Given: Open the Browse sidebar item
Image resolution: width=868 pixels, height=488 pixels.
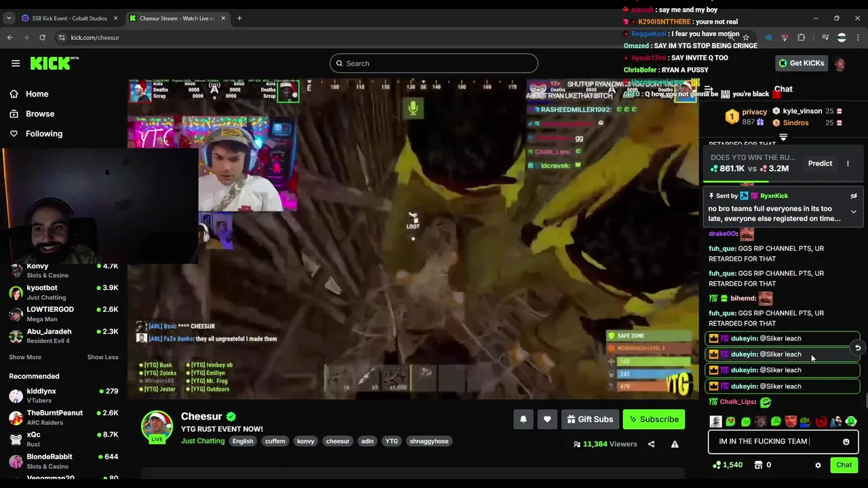Looking at the screenshot, I should pyautogui.click(x=32, y=114).
